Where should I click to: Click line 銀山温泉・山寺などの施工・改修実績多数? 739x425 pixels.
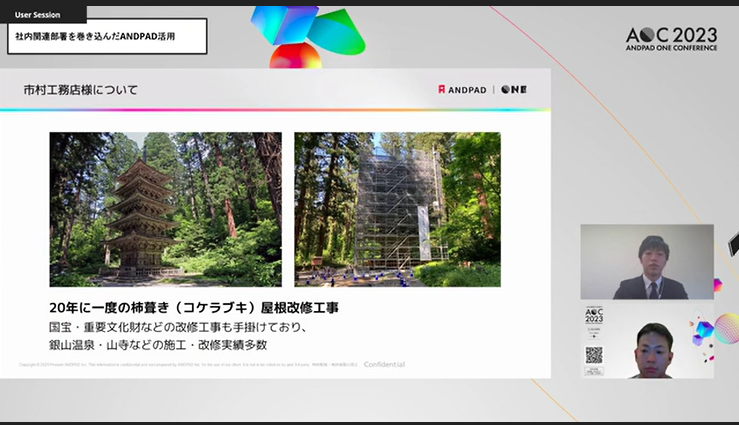[x=158, y=345]
